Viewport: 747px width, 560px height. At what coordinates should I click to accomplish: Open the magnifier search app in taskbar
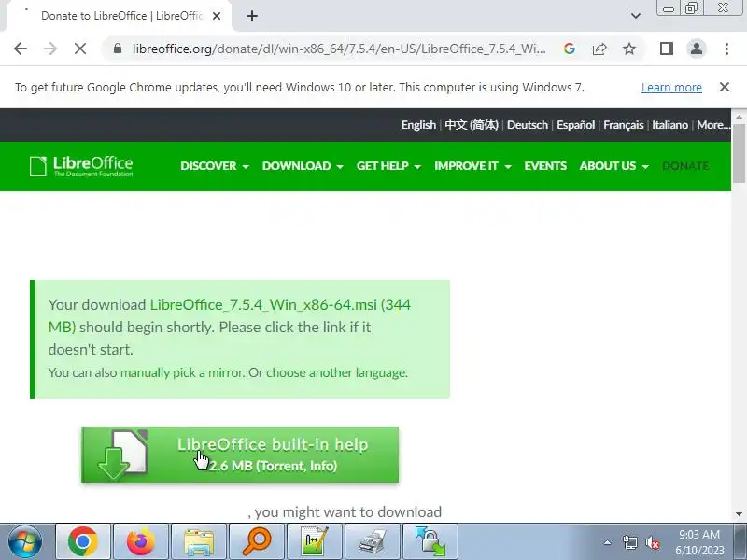point(256,542)
